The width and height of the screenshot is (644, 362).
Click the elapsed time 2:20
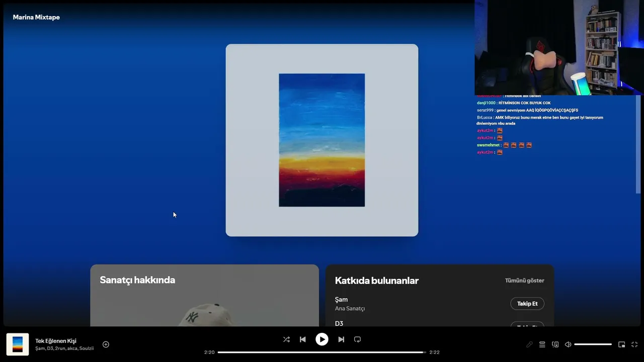pos(209,352)
